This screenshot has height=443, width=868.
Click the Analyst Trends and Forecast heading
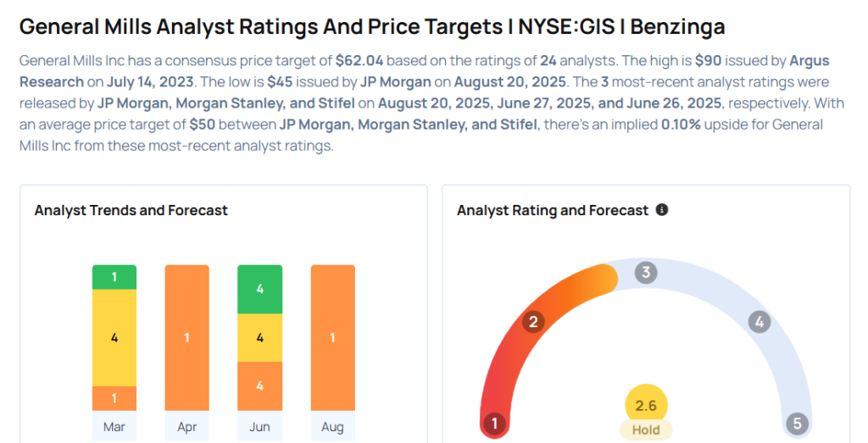pos(131,210)
